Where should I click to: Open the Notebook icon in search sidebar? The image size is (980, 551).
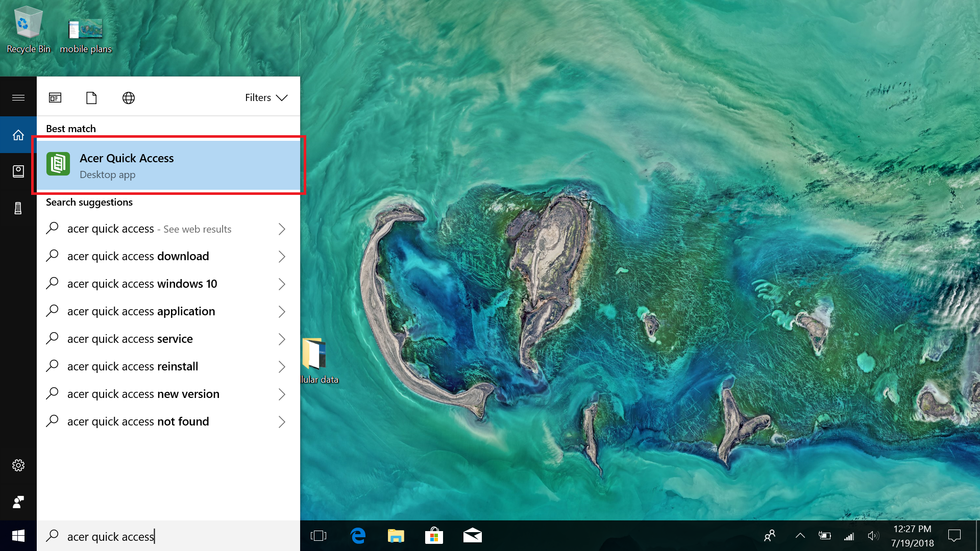click(18, 171)
